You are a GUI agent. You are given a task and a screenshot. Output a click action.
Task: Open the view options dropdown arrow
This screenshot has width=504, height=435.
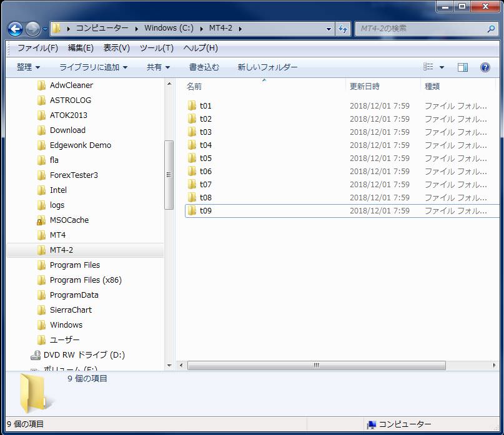pos(442,67)
